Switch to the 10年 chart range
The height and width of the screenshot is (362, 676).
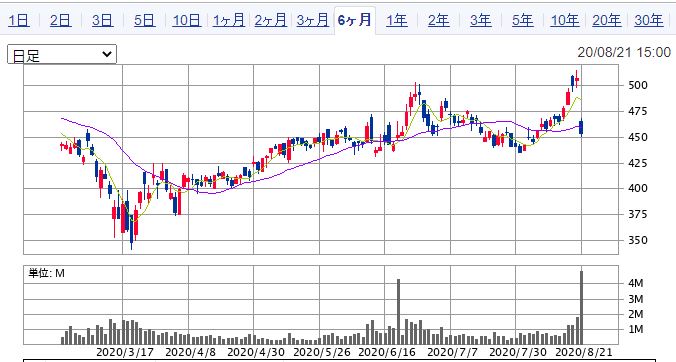click(564, 20)
